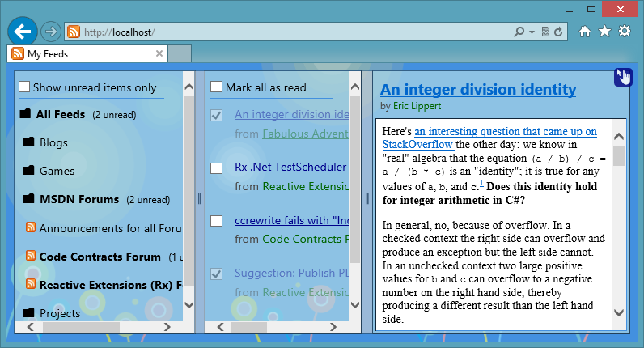Open the address bar dropdown arrow
This screenshot has width=644, height=348.
coord(532,32)
